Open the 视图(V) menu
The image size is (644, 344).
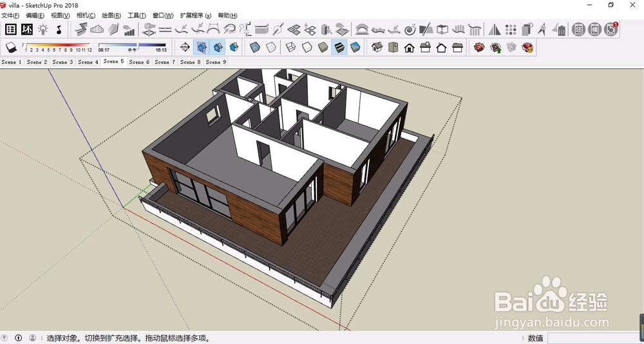(61, 15)
